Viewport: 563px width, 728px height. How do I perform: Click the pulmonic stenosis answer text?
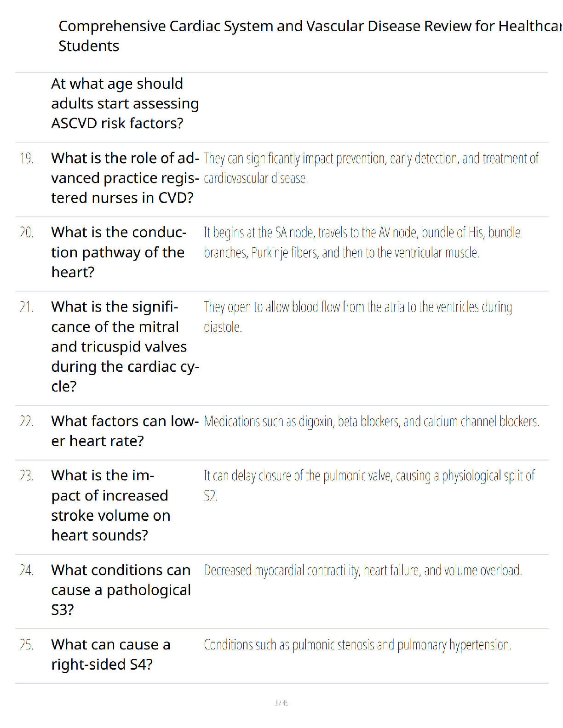(357, 645)
